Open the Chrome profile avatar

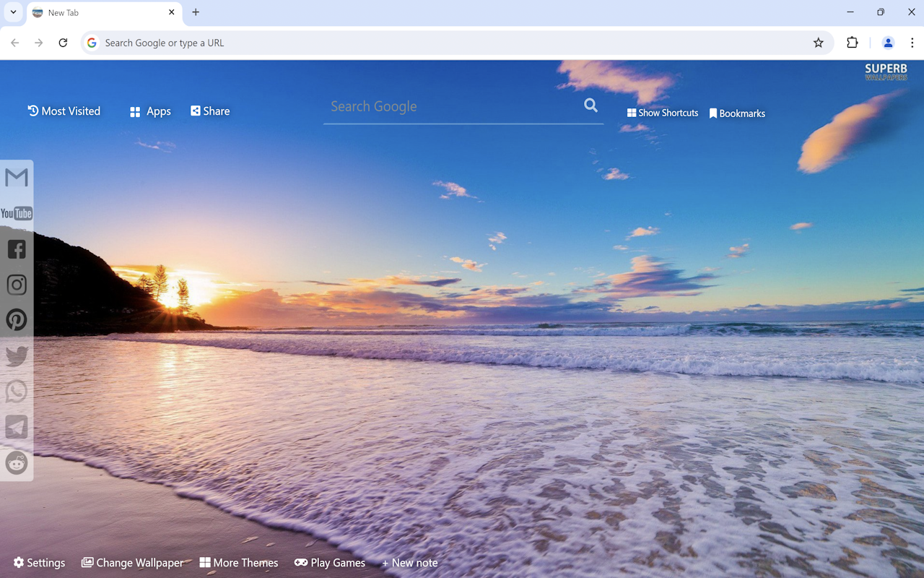click(888, 43)
